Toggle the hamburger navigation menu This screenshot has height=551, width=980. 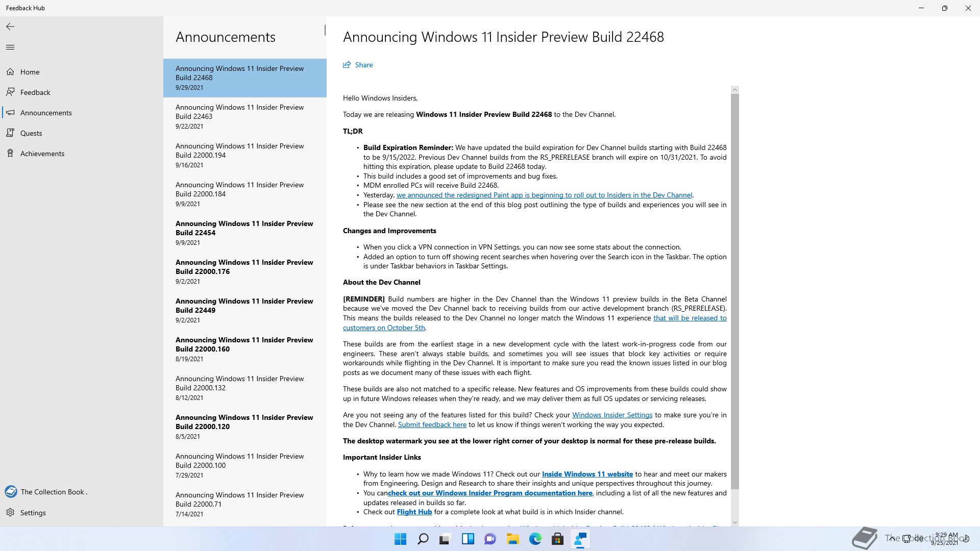10,47
